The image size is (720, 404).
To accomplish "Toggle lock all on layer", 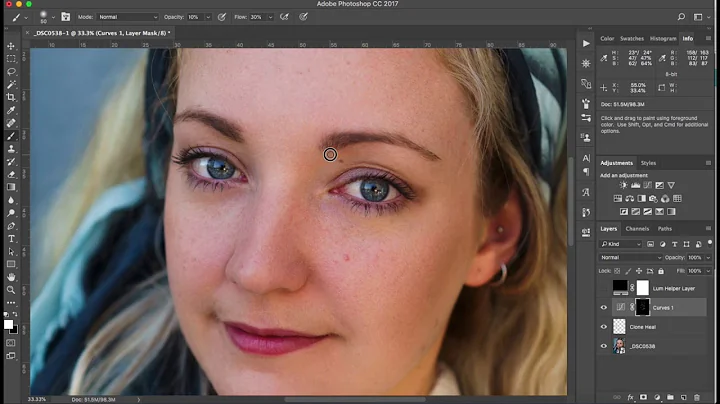I will click(661, 271).
